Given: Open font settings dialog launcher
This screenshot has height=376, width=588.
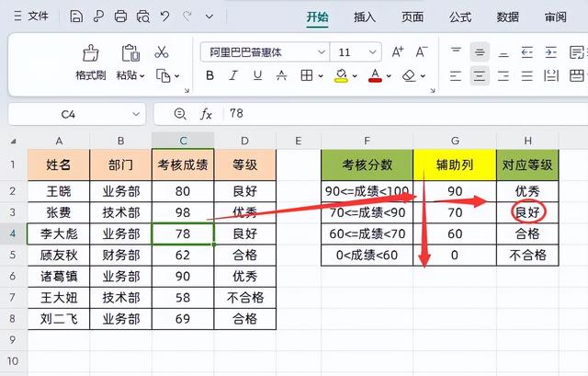Looking at the screenshot, I should [433, 90].
